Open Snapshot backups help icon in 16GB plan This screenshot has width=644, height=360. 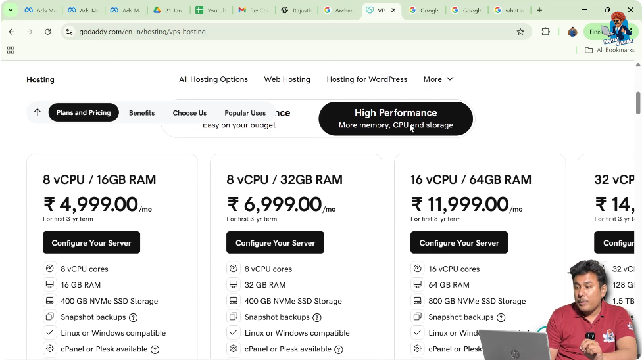click(133, 317)
